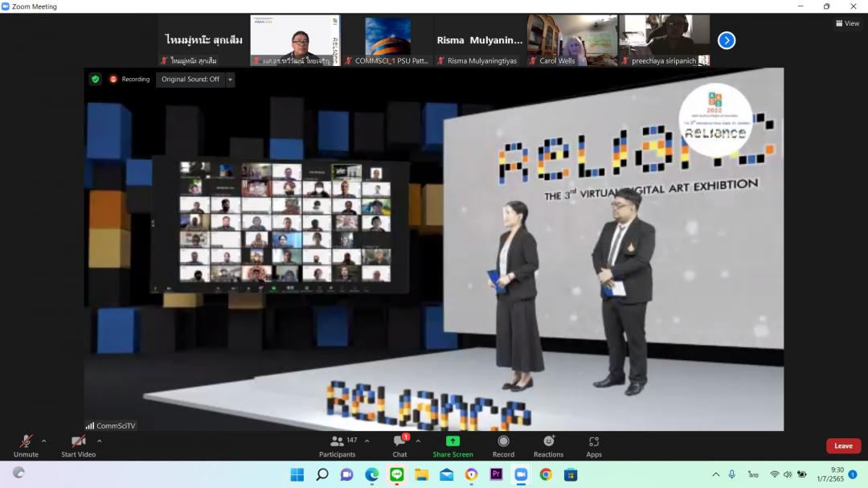Toggle Original Sound: Off setting

[190, 80]
